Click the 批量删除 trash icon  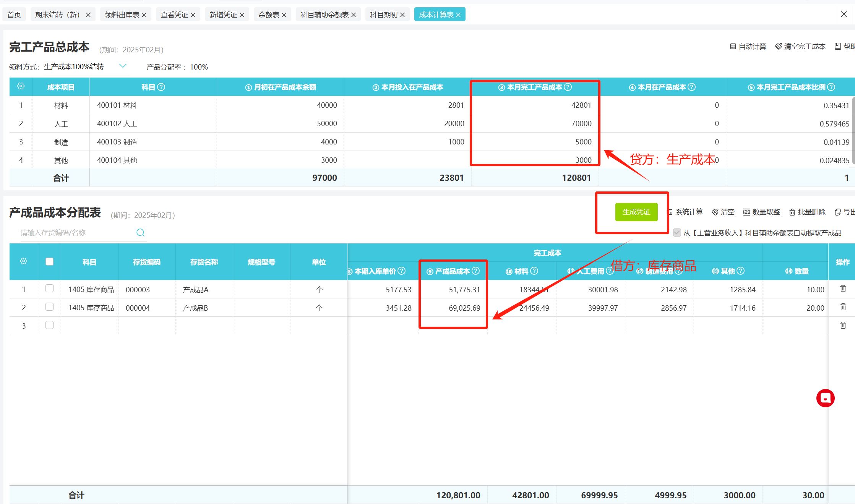pos(792,212)
